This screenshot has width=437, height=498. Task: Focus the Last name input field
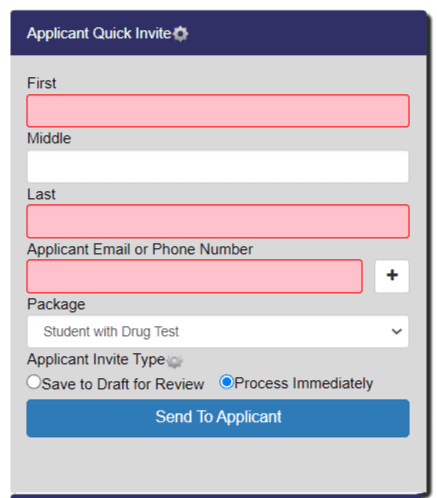(218, 221)
